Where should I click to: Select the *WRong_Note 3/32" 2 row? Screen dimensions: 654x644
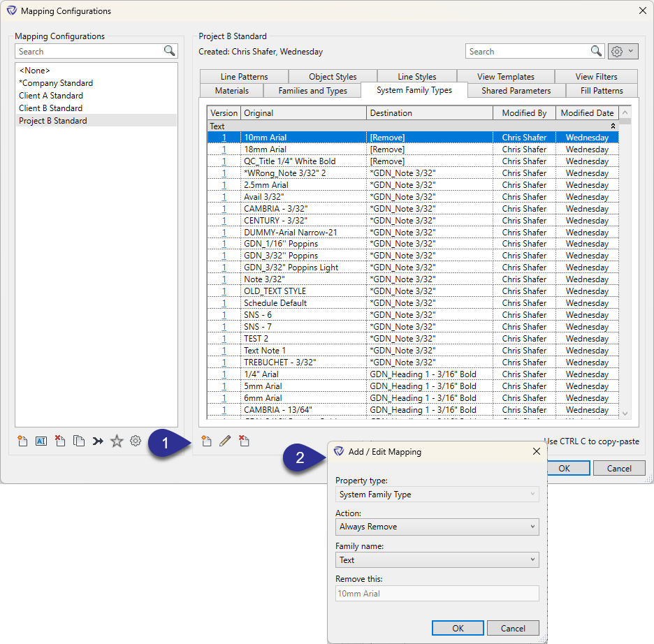(x=413, y=173)
